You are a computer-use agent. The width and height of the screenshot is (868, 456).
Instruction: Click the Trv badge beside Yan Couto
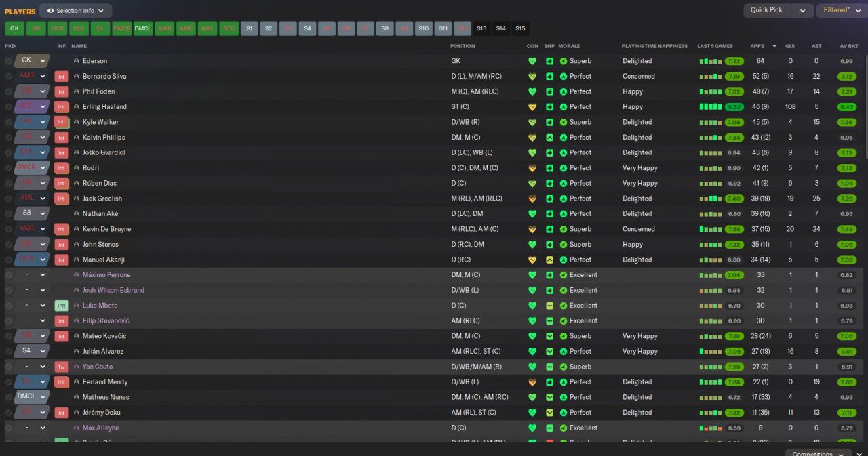click(x=62, y=367)
